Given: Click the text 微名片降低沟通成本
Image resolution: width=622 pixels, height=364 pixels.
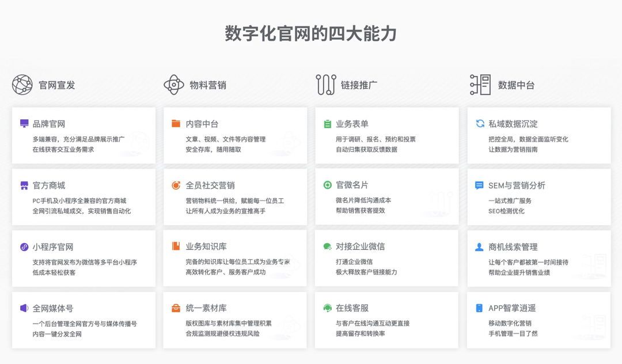Looking at the screenshot, I should [363, 200].
